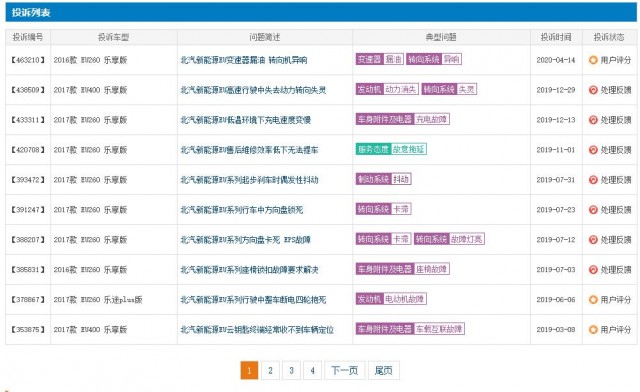This screenshot has width=640, height=392.
Task: Click the 用户评分 star icon for complaint 353875
Action: point(593,330)
